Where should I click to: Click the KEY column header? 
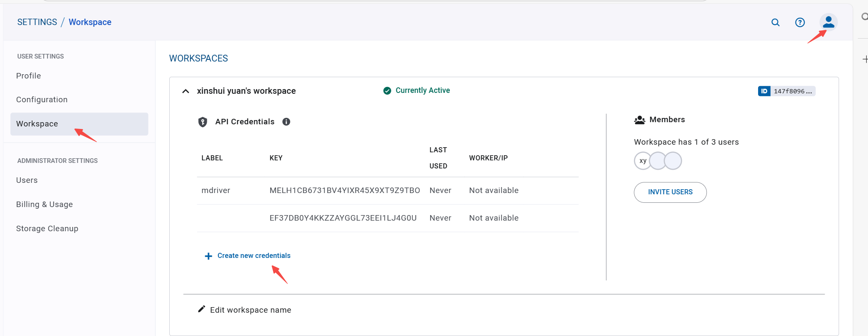point(276,158)
